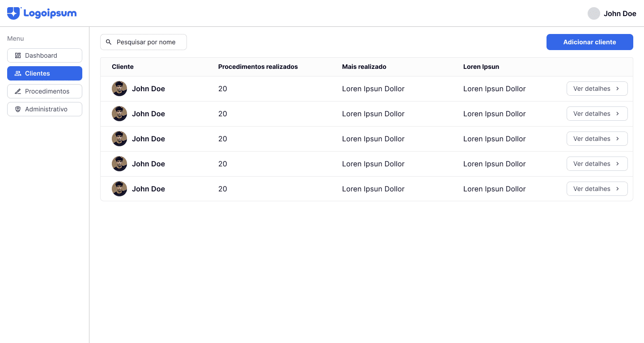
Task: Open the Dashboard menu item
Action: 41,55
